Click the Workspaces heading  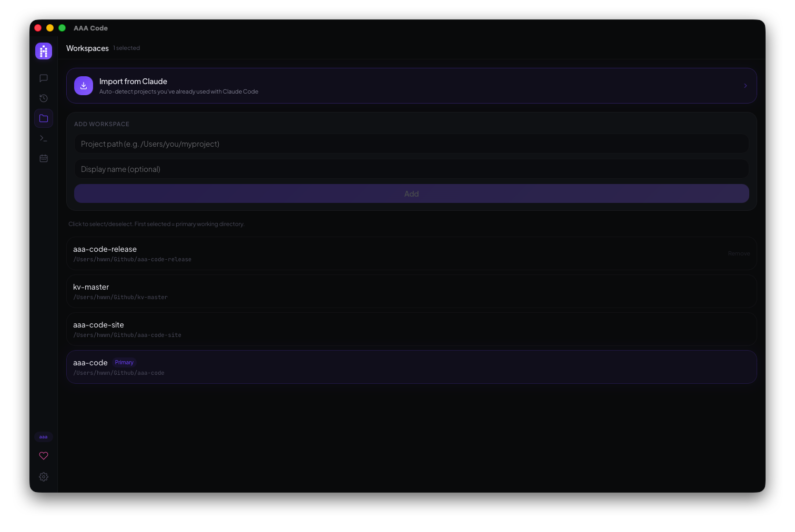[x=87, y=48]
